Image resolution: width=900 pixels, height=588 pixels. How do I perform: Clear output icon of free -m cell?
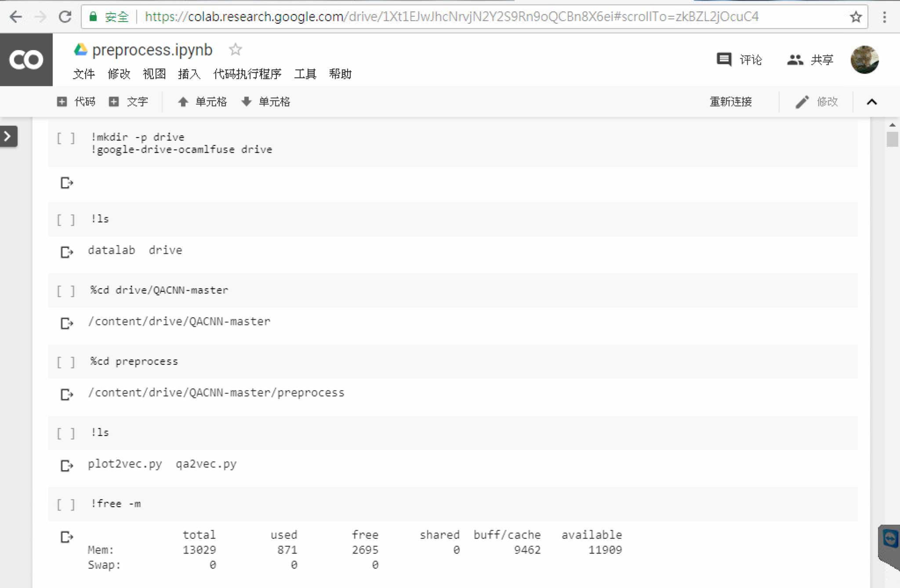pyautogui.click(x=66, y=537)
